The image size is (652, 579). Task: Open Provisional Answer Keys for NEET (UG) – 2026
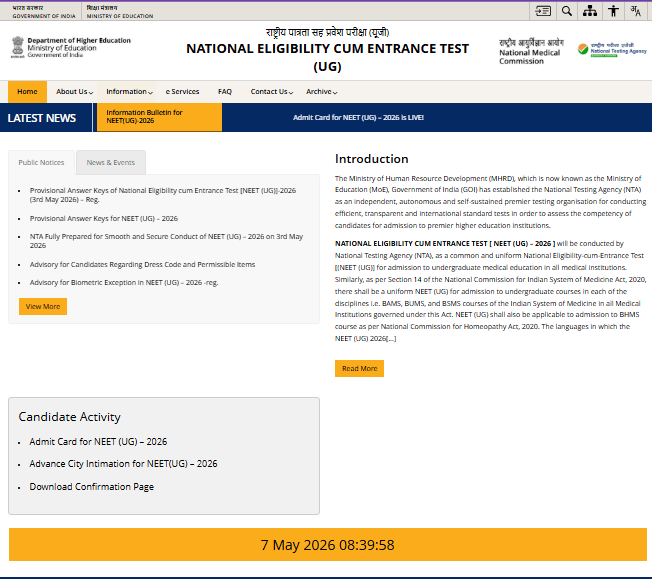[104, 218]
